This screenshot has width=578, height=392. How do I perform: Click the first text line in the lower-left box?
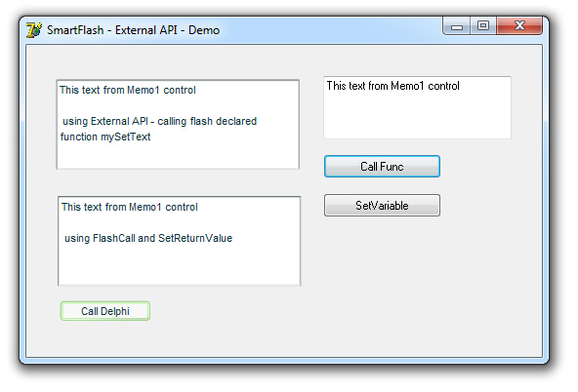(130, 207)
